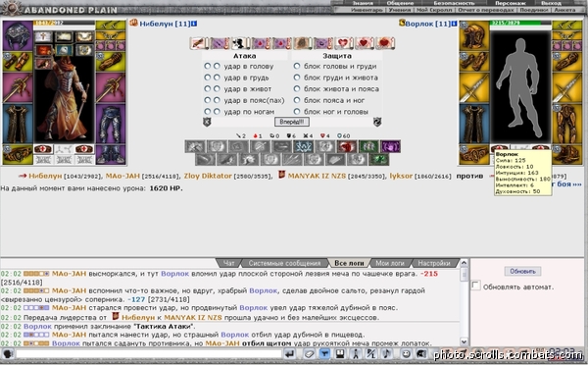Select first radio for удар в голову
The height and width of the screenshot is (365, 588).
(x=207, y=66)
